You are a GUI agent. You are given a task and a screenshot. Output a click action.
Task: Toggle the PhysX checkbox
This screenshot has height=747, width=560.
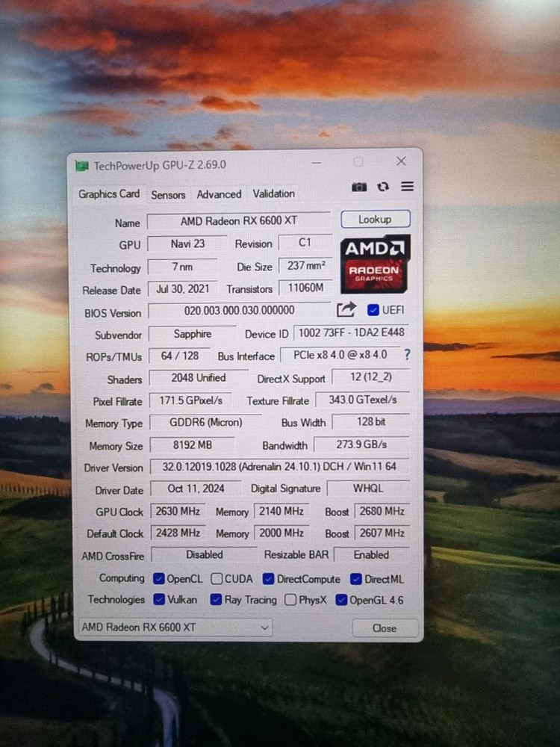coord(290,600)
